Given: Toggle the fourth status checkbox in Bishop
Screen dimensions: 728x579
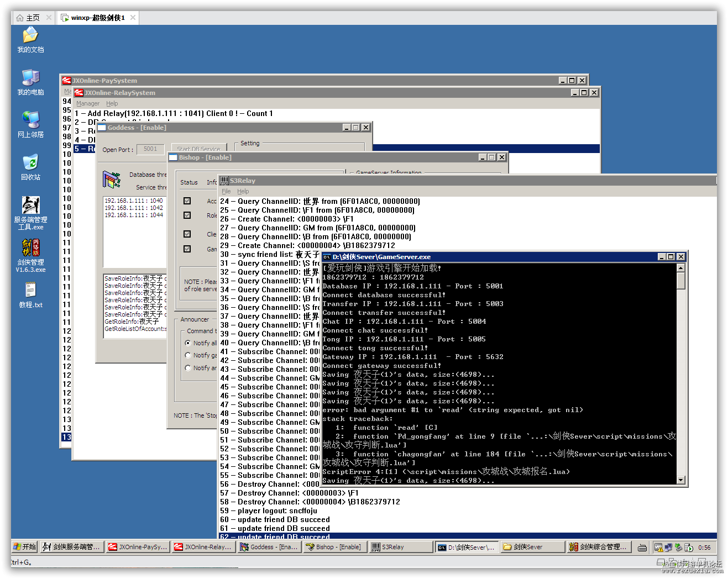Looking at the screenshot, I should click(187, 249).
